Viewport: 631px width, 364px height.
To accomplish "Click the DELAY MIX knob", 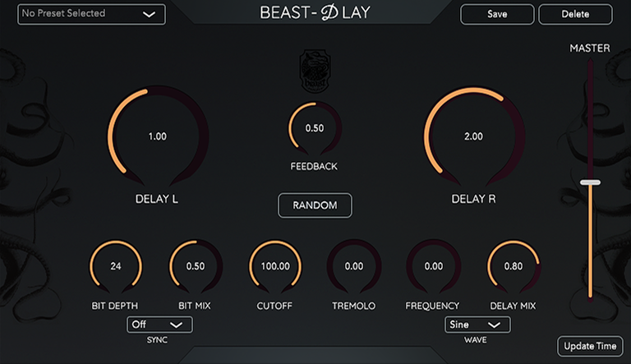I will (514, 266).
